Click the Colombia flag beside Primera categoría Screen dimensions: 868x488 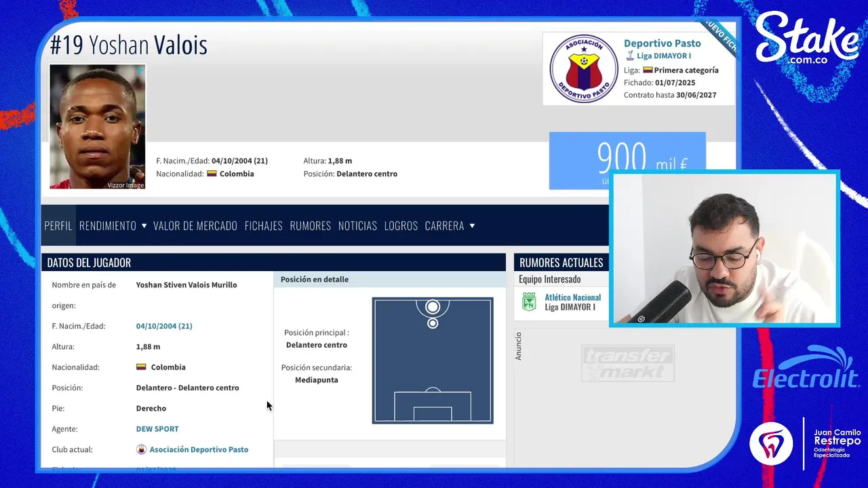648,70
